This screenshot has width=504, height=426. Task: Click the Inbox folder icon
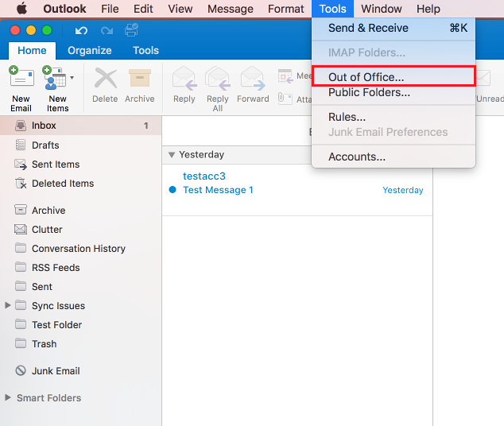point(21,126)
